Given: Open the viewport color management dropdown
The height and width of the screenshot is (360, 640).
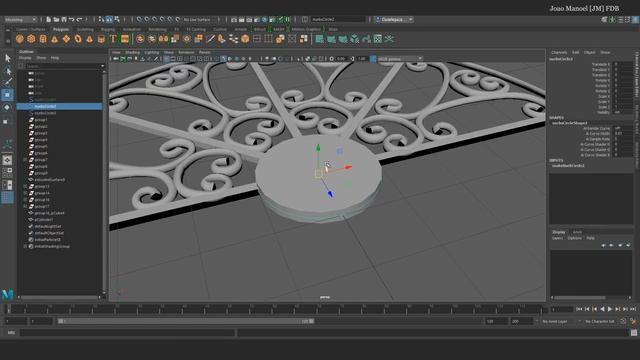Looking at the screenshot, I should coord(400,59).
